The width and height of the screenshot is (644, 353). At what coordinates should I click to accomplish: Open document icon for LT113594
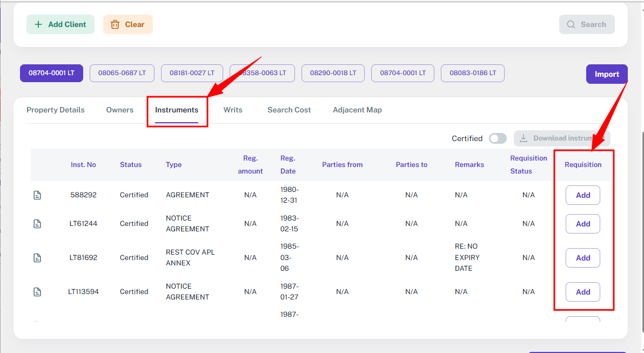[37, 292]
